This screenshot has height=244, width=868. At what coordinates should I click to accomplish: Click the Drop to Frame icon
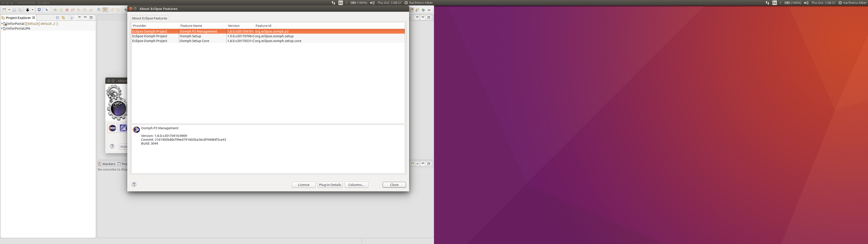(99, 10)
